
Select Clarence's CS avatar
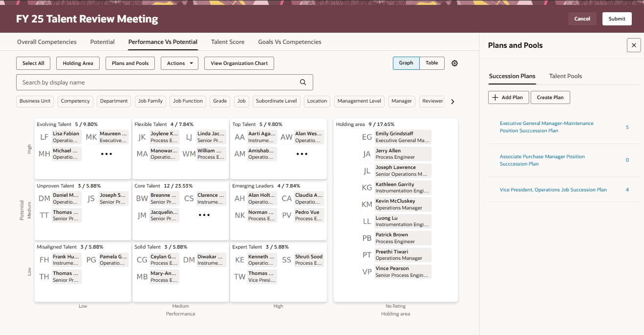tap(189, 198)
